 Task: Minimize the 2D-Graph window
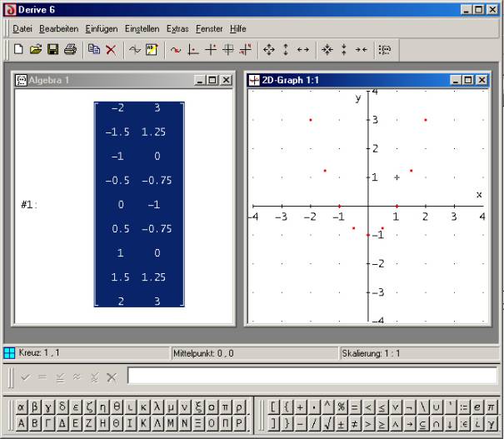(x=455, y=80)
